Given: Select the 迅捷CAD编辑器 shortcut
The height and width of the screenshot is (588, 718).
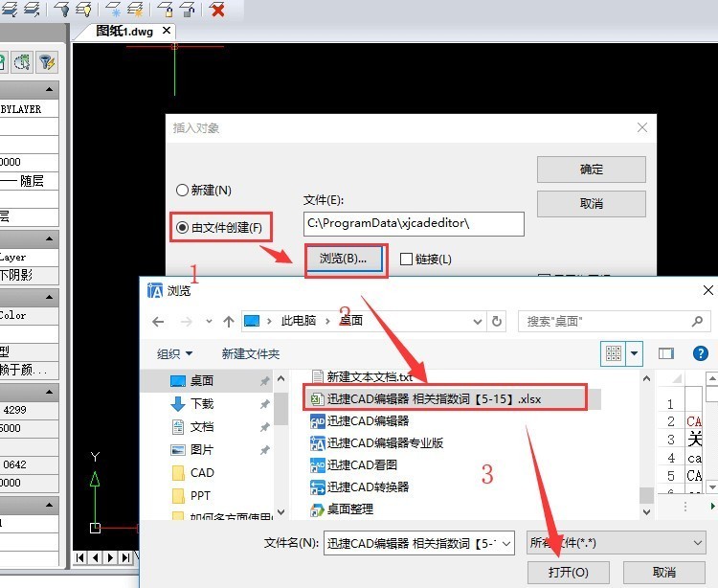Looking at the screenshot, I should 359,420.
